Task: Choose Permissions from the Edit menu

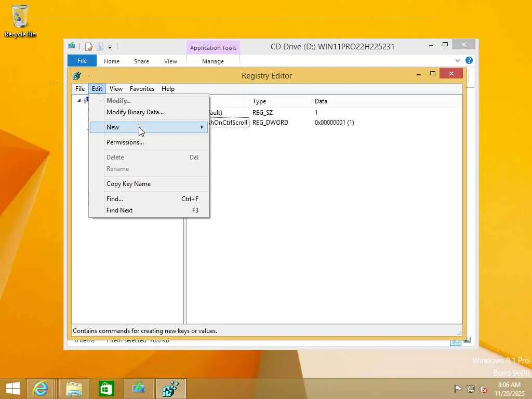Action: point(149,142)
